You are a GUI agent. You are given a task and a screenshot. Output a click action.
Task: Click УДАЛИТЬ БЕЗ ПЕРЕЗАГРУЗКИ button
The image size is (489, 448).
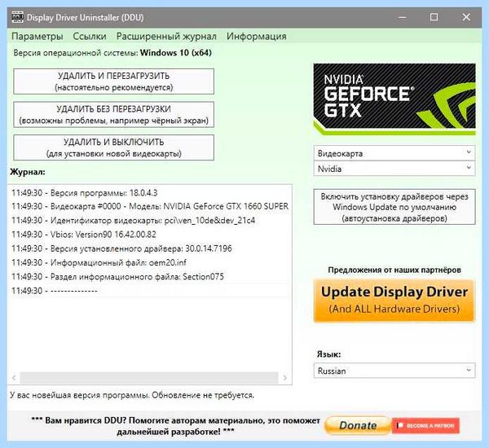pyautogui.click(x=113, y=114)
